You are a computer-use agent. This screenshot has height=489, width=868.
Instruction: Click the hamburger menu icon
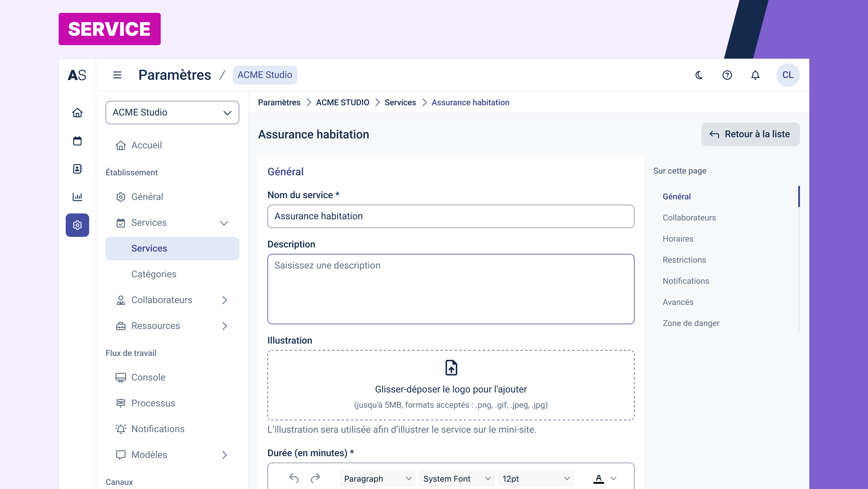click(x=117, y=75)
